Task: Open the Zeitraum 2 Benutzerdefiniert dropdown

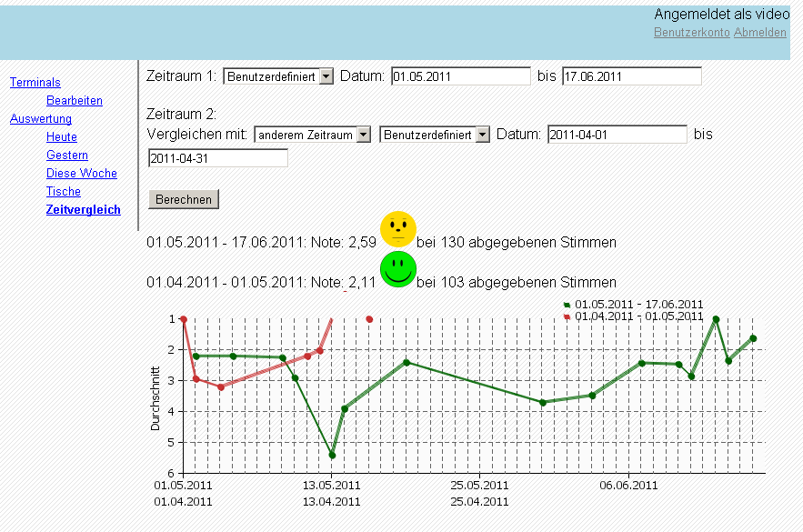Action: click(435, 135)
